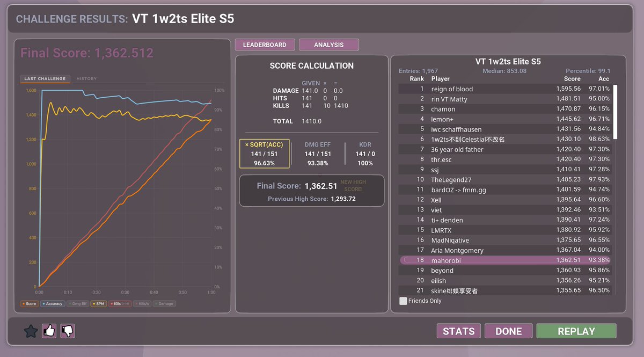Screen dimensions: 644x357
Task: Click the beyond leaderboard row
Action: (506, 271)
